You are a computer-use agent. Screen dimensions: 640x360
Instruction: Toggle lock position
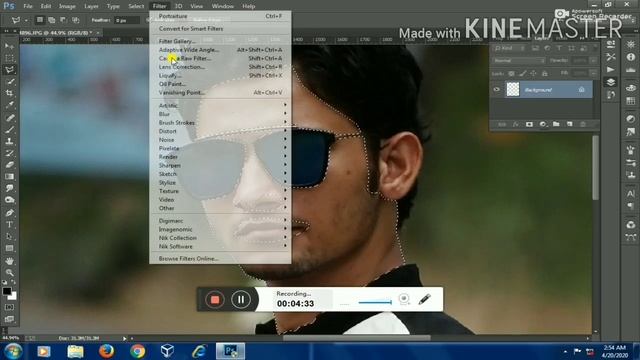pos(533,73)
